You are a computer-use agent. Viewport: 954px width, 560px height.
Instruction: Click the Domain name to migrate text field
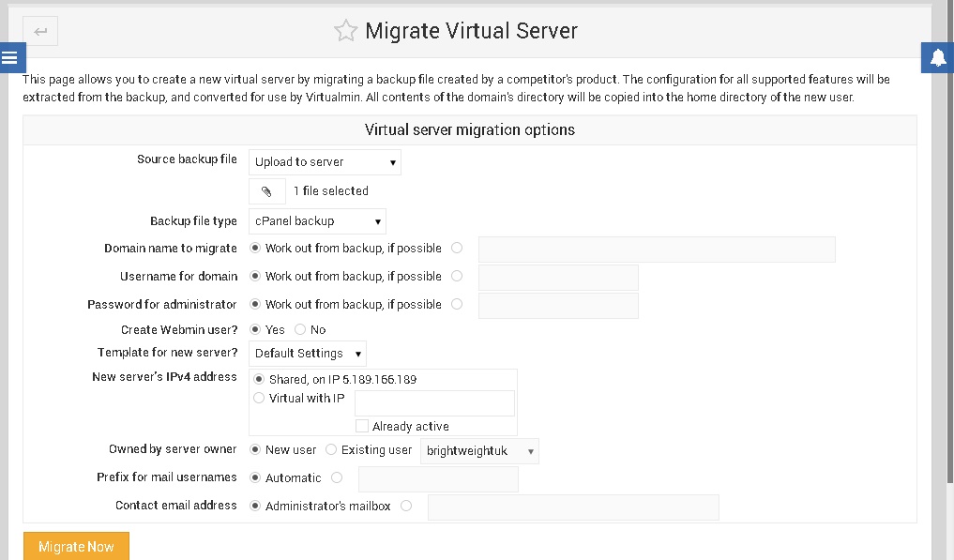click(657, 250)
